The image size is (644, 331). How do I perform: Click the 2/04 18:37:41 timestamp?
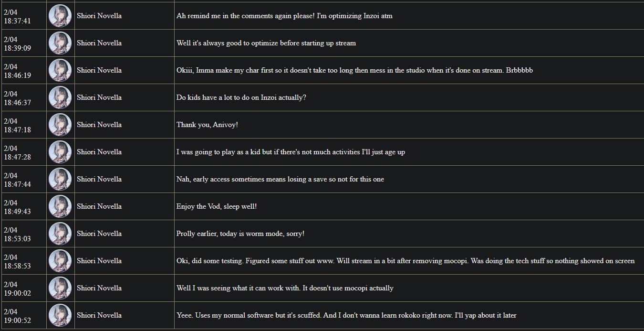[x=17, y=16]
